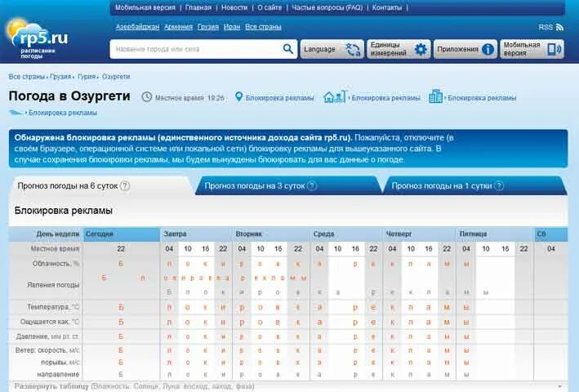
Task: Click the Ощущается как, °C row label
Action: pos(50,322)
